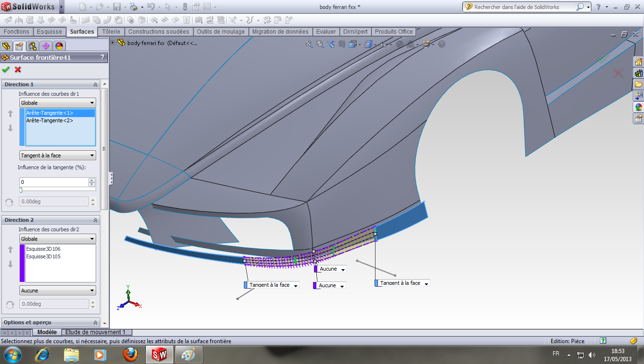Expand body ferrari fxx tree node
644x364 pixels.
[113, 42]
